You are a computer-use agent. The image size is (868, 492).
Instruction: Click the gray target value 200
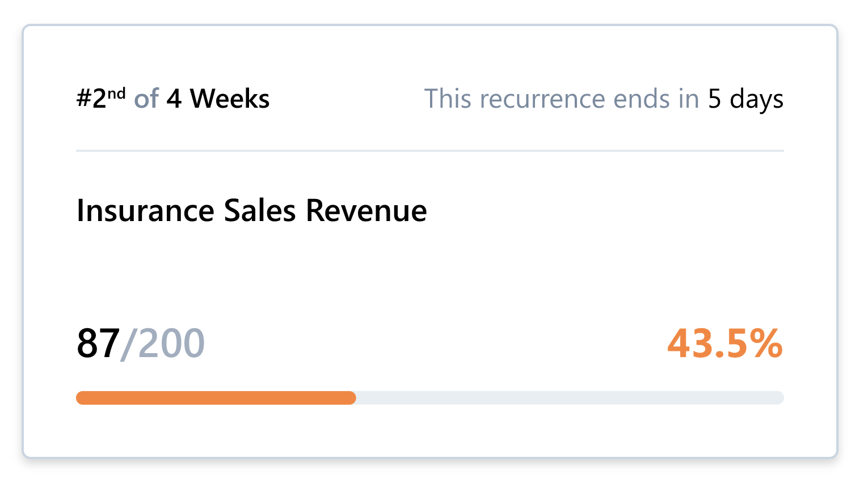pyautogui.click(x=171, y=343)
